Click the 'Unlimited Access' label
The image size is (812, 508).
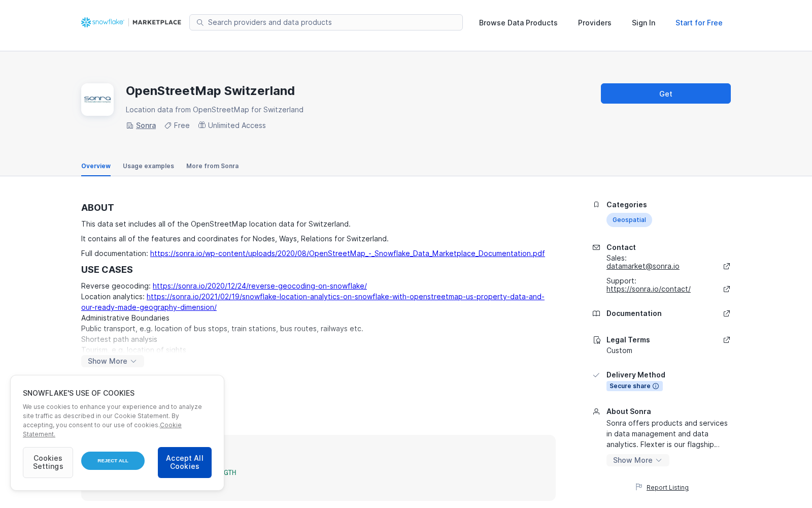(x=237, y=125)
